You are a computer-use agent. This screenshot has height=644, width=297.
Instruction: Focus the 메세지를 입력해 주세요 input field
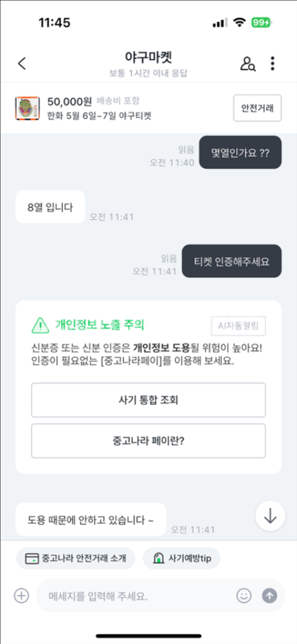pyautogui.click(x=135, y=596)
